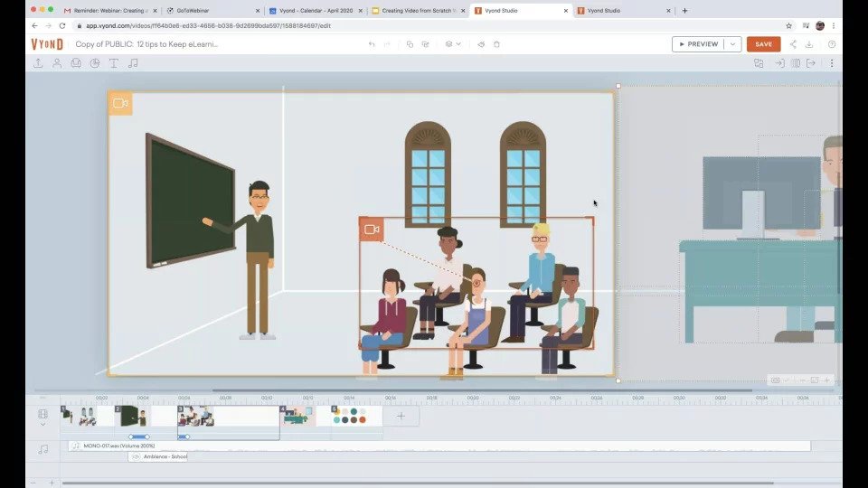The image size is (868, 488).
Task: Click the Undo arrow
Action: pyautogui.click(x=372, y=44)
